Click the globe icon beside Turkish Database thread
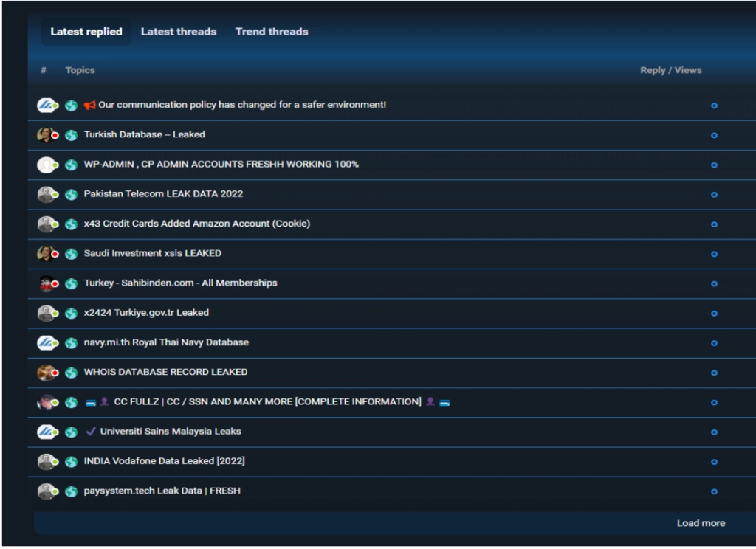 [71, 135]
